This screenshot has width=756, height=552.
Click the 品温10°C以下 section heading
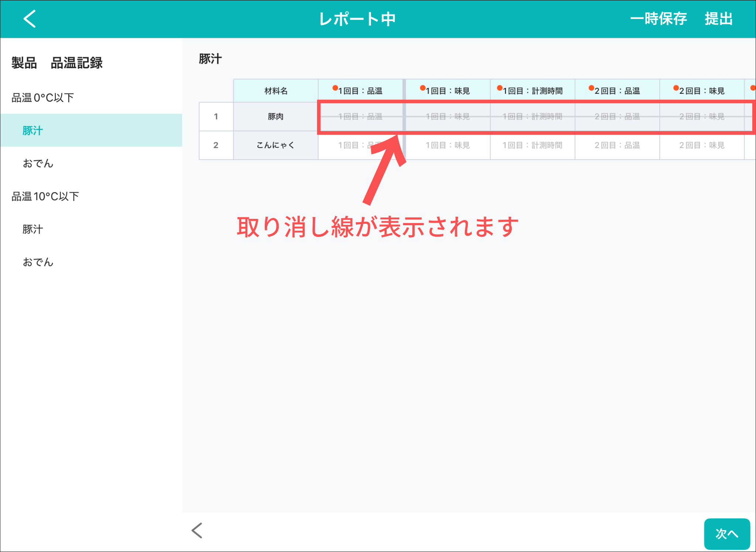[x=45, y=196]
